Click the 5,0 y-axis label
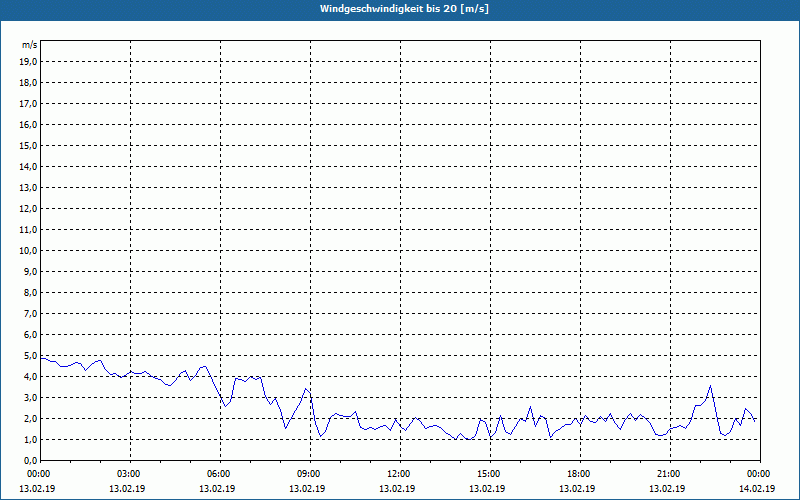This screenshot has height=500, width=800. click(31, 356)
